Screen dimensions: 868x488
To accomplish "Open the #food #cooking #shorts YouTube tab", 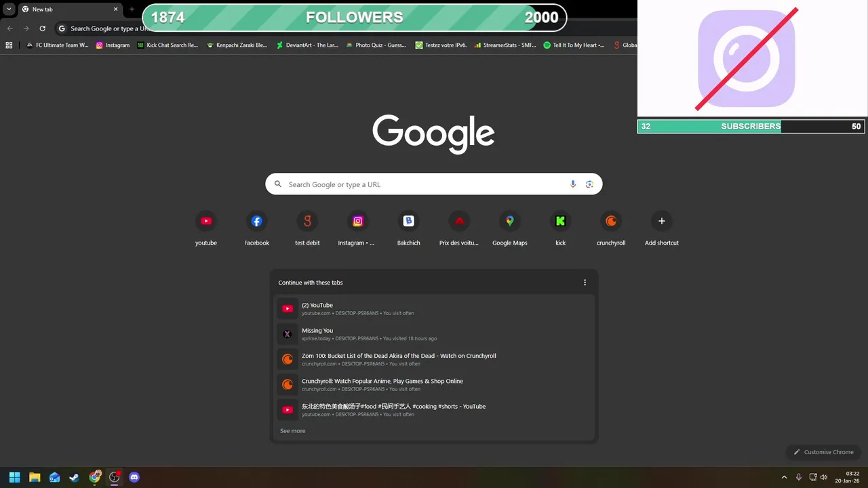I will tap(434, 409).
